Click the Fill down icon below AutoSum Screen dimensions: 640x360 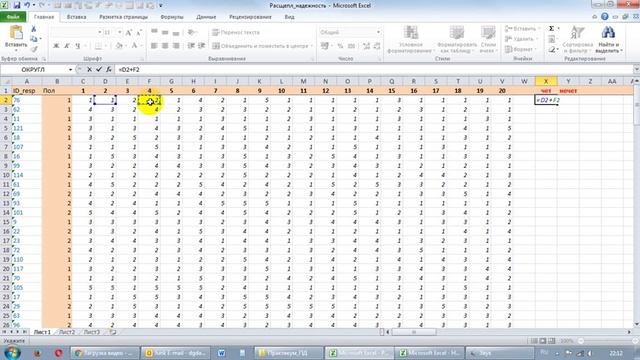point(551,39)
